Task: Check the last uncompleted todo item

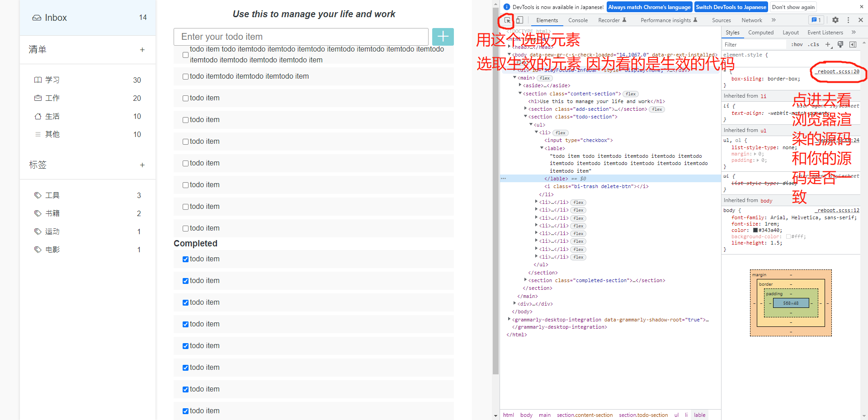Action: pos(185,228)
